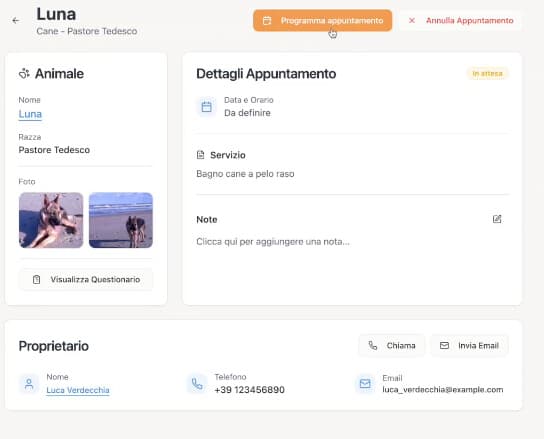Image resolution: width=544 pixels, height=439 pixels.
Task: Click Visualizza Questionario button
Action: (x=86, y=279)
